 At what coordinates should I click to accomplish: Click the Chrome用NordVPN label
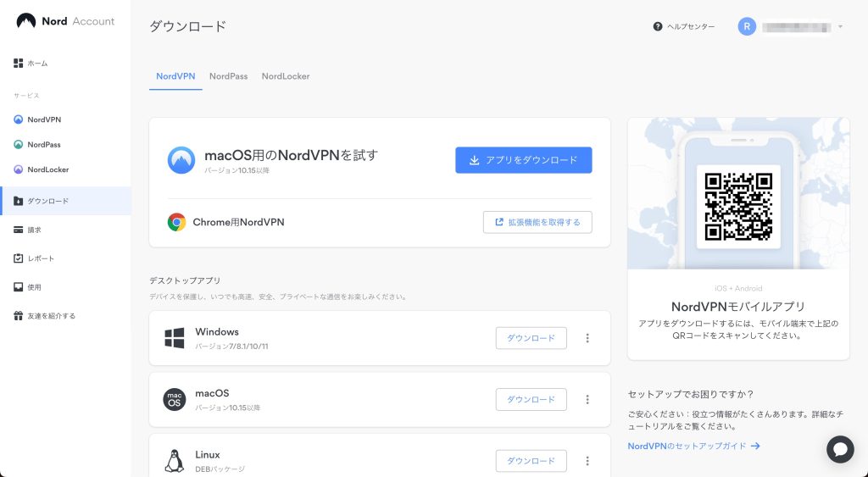238,222
